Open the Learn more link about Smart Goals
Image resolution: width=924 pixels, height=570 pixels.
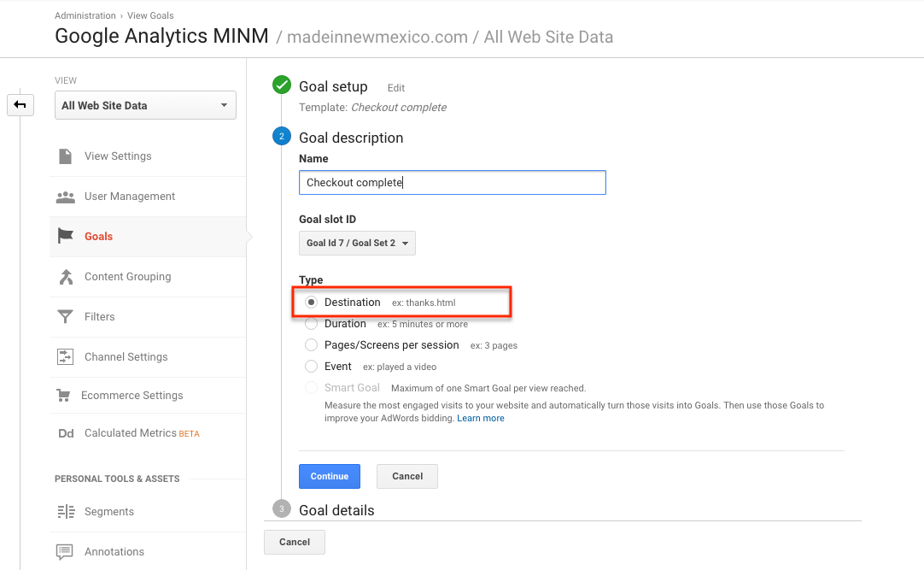pos(481,418)
